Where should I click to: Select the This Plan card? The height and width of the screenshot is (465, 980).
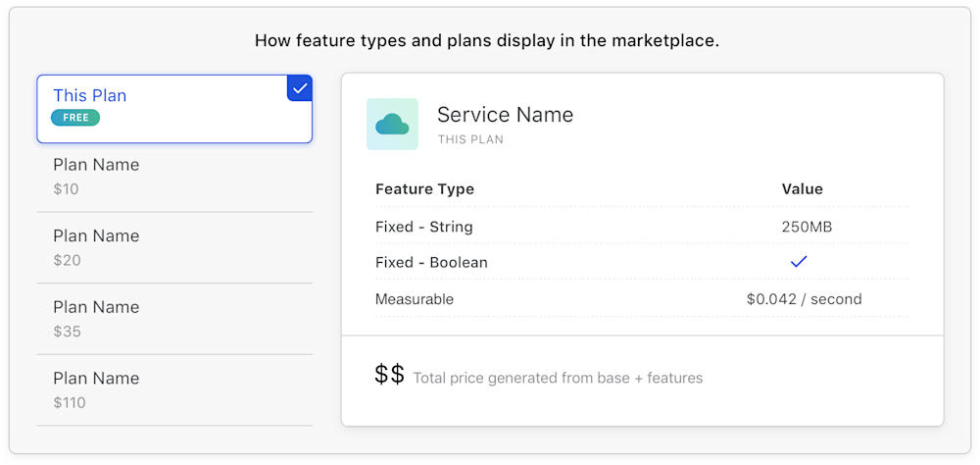(173, 108)
